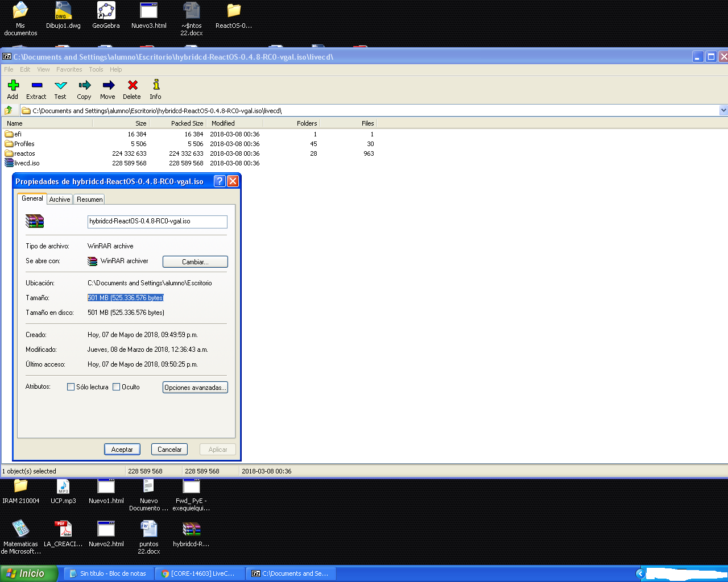Switch to Sin título - Bloc de notas taskbar item
728x582 pixels.
(108, 573)
